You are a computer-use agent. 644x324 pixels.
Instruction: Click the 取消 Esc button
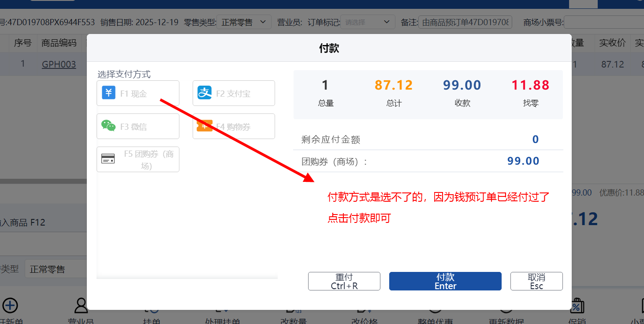point(536,281)
